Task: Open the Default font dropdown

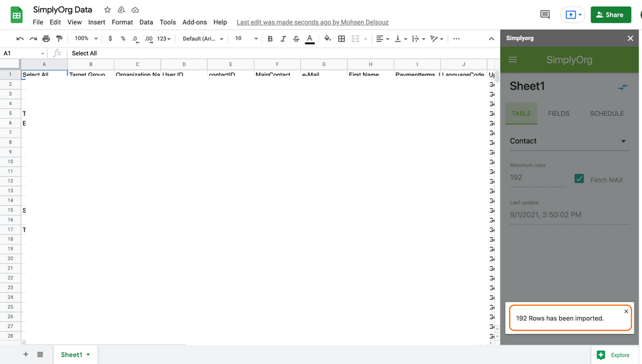Action: [x=203, y=38]
